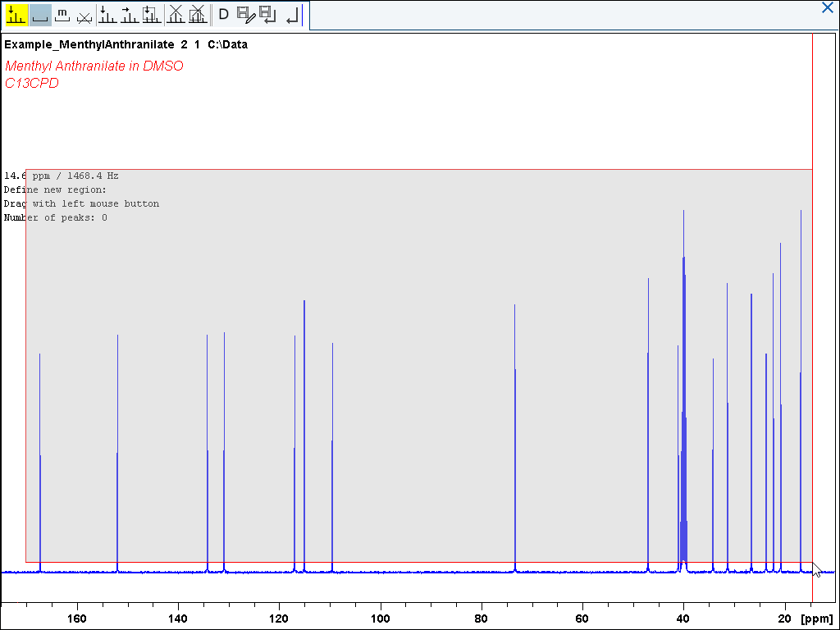Click the 'Define new region:' info line
840x630 pixels.
click(x=55, y=189)
